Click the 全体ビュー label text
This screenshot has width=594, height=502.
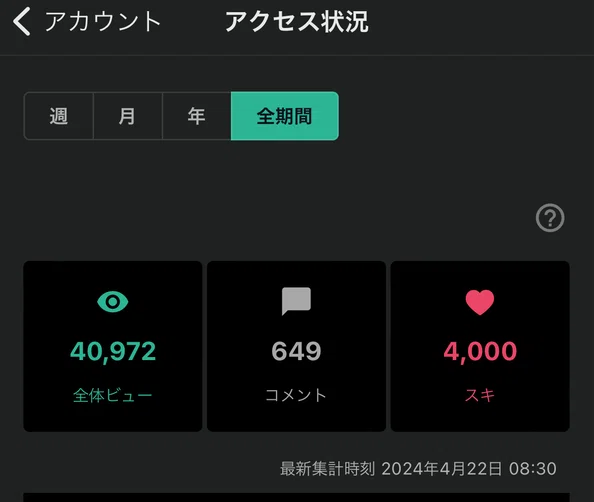pyautogui.click(x=113, y=395)
